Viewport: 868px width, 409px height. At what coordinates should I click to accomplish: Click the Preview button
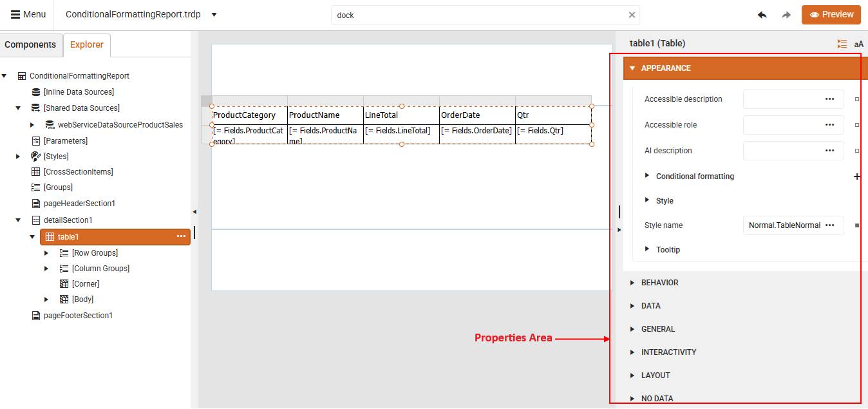(831, 14)
